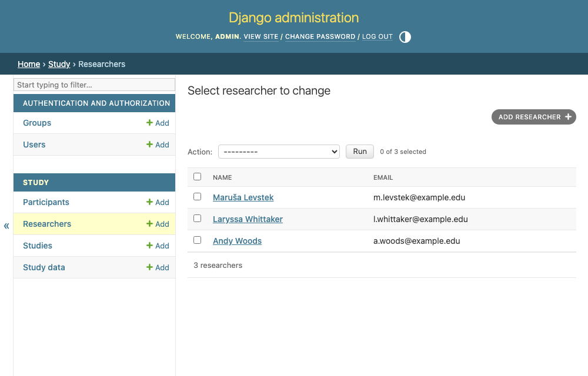Click the Name column header
The image size is (588, 376).
[222, 177]
